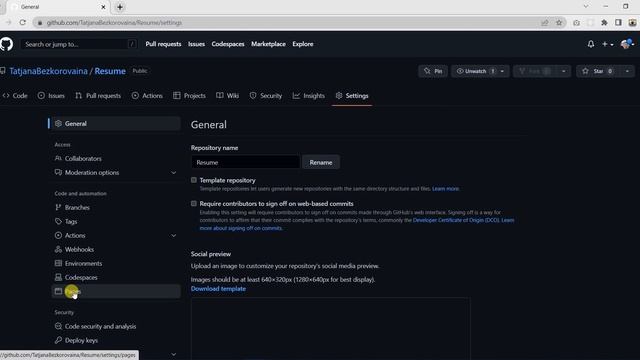Open the Projects tab

click(x=189, y=96)
